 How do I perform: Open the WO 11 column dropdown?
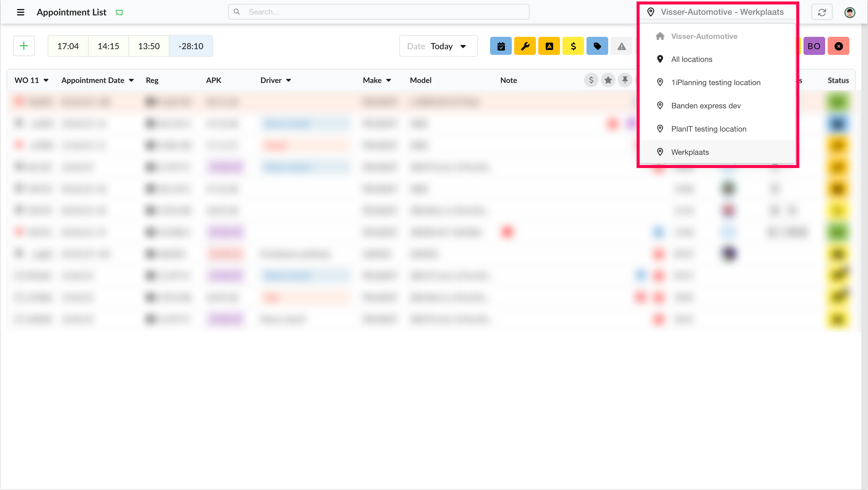[46, 80]
